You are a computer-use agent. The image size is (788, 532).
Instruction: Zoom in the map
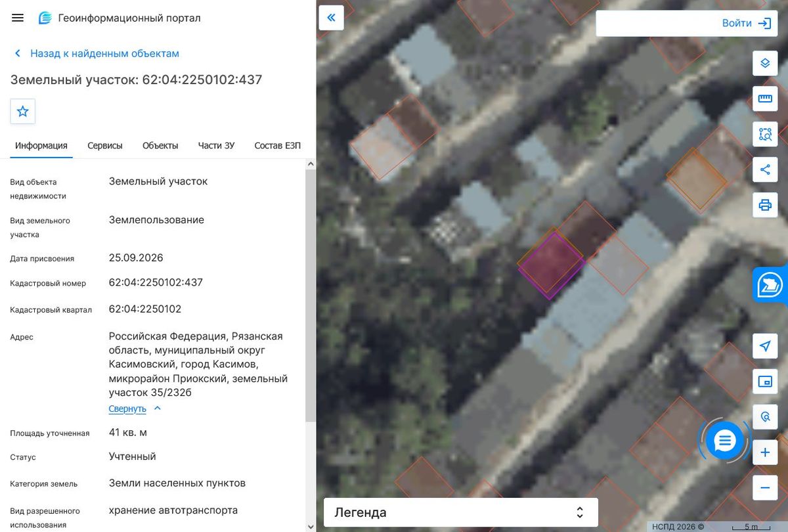coord(765,453)
